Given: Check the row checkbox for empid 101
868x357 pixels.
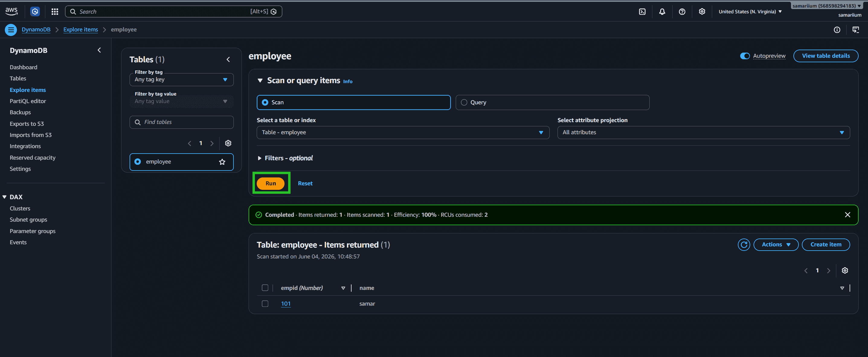Looking at the screenshot, I should [x=265, y=303].
